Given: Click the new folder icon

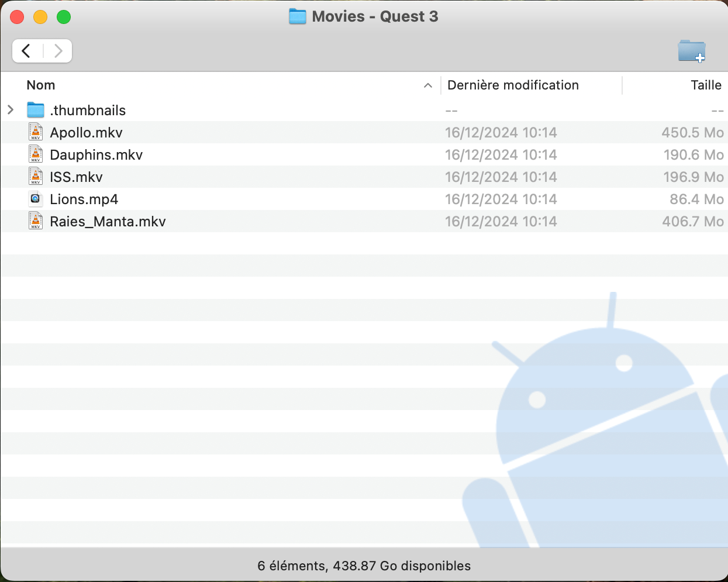Looking at the screenshot, I should [692, 51].
